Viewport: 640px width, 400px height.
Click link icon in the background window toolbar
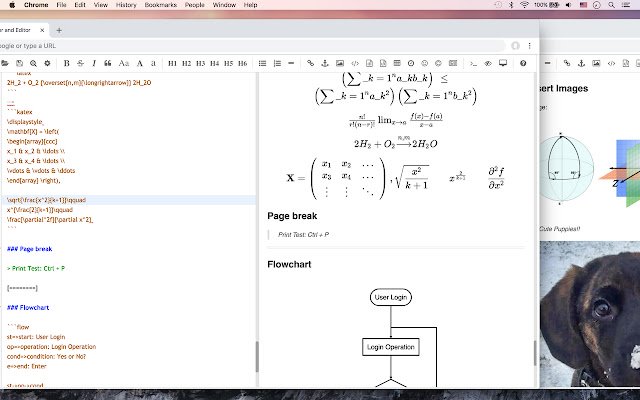point(567,63)
